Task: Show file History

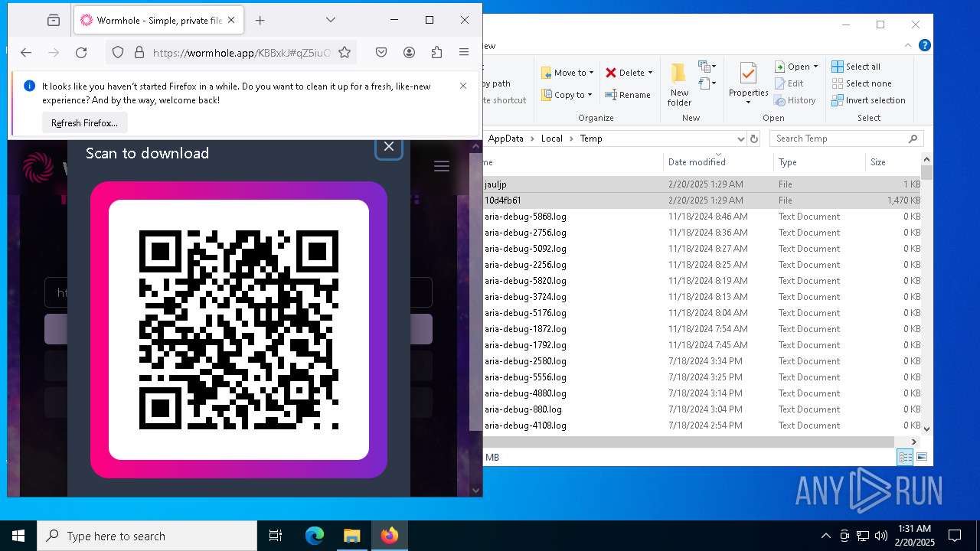Action: [795, 100]
